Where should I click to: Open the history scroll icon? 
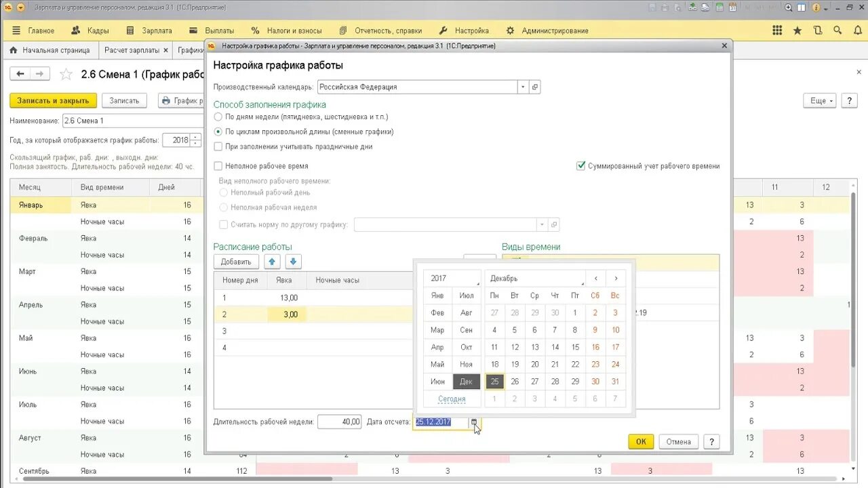(818, 30)
